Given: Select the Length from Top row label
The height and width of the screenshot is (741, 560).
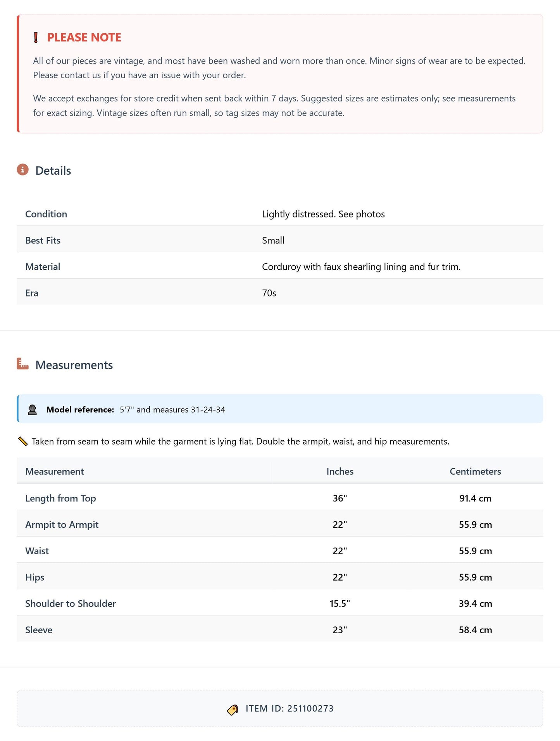Looking at the screenshot, I should coord(60,498).
